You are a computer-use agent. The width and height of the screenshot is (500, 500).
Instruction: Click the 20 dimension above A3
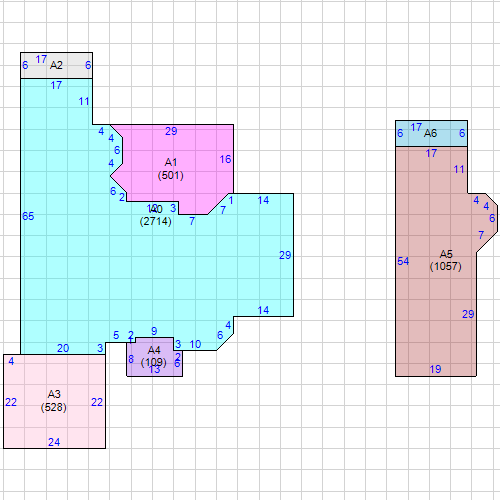pos(63,348)
